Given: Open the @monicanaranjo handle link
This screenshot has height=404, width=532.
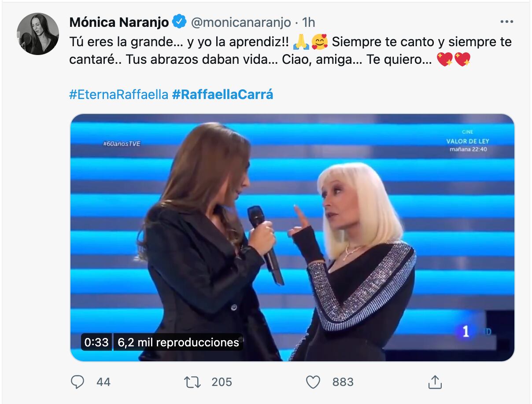Looking at the screenshot, I should click(x=241, y=22).
